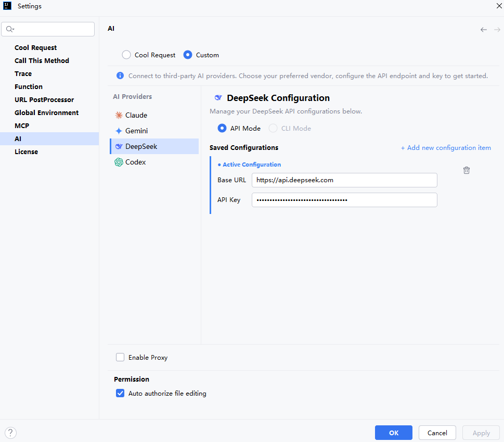Screen dimensions: 504x442
Task: Select the Cool Request radio button
Action: 126,55
